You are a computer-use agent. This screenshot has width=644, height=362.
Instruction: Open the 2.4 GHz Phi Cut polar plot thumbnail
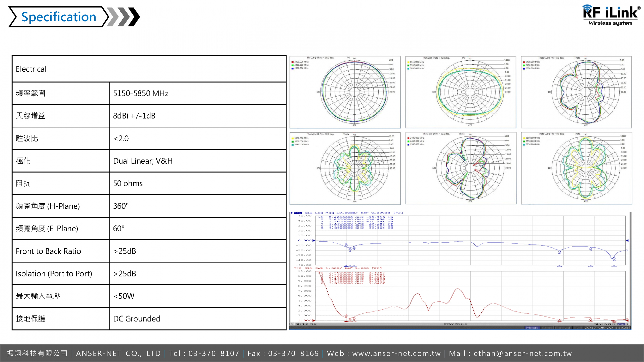(x=345, y=92)
